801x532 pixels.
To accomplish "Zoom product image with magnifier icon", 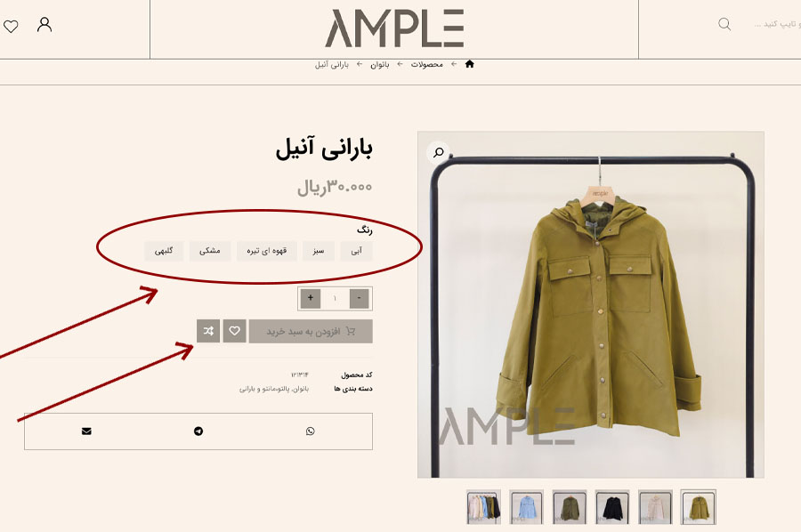I will (438, 153).
